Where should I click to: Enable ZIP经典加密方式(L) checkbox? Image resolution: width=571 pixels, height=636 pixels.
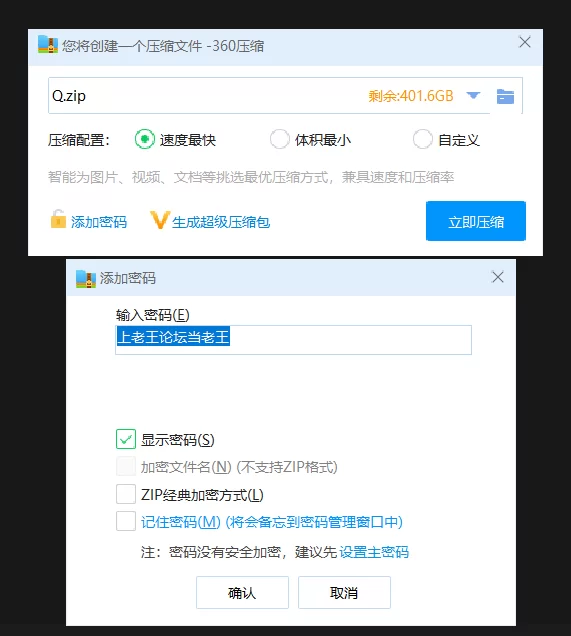click(x=126, y=494)
